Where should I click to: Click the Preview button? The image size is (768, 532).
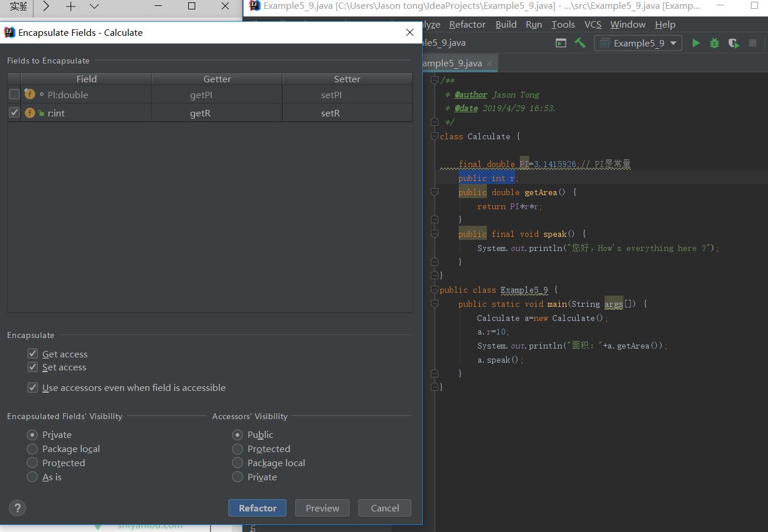pos(322,508)
